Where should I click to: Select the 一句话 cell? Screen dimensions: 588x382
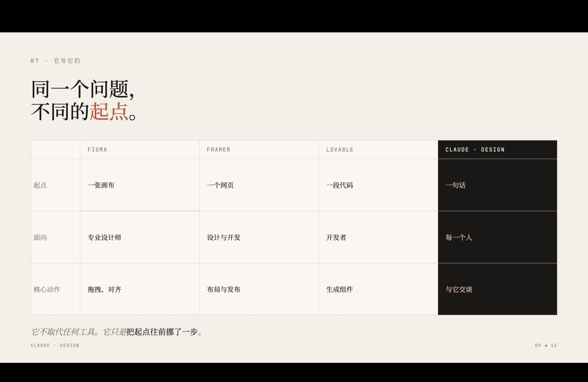pos(455,185)
